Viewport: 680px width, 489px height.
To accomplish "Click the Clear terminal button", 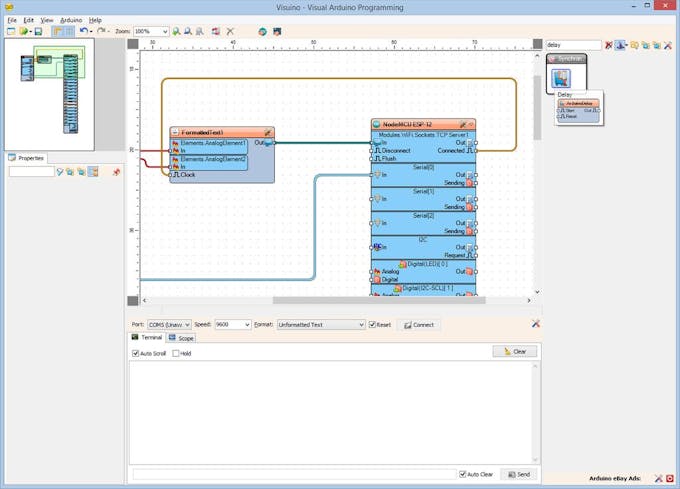I will point(515,352).
